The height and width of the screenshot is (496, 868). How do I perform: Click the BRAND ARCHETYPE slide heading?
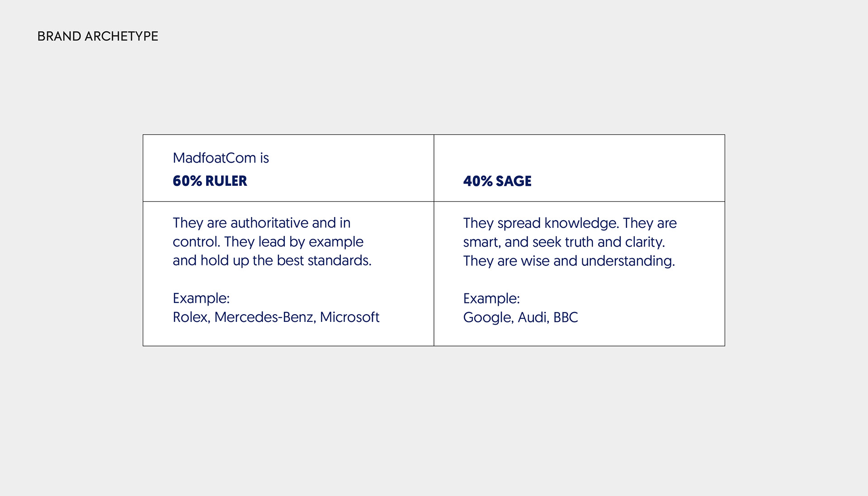[98, 36]
